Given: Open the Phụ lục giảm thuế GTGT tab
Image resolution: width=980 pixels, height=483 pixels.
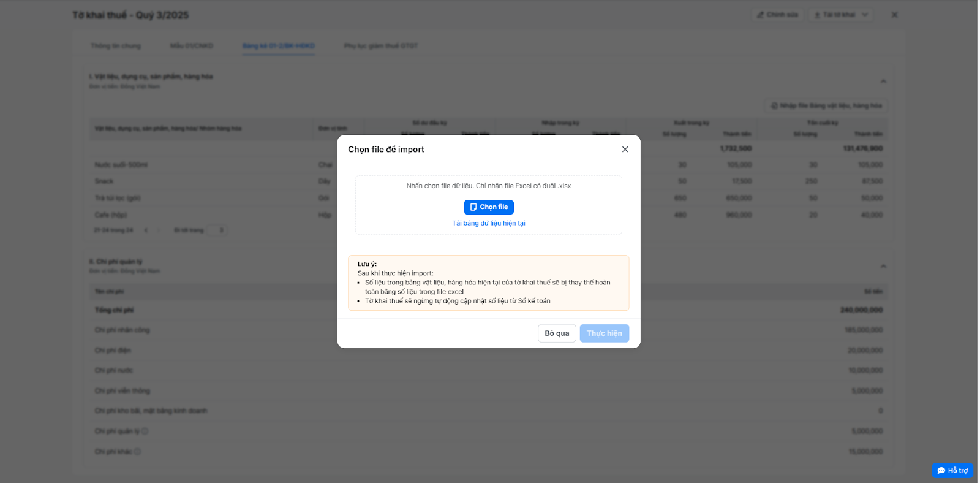Looking at the screenshot, I should tap(381, 46).
